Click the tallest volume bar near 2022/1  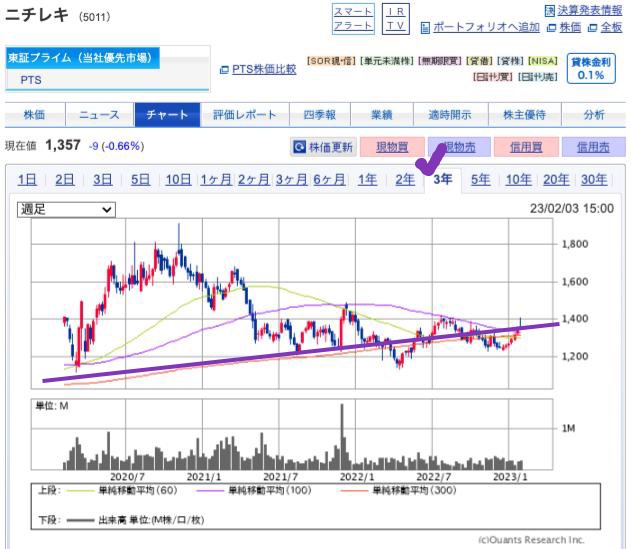[342, 437]
